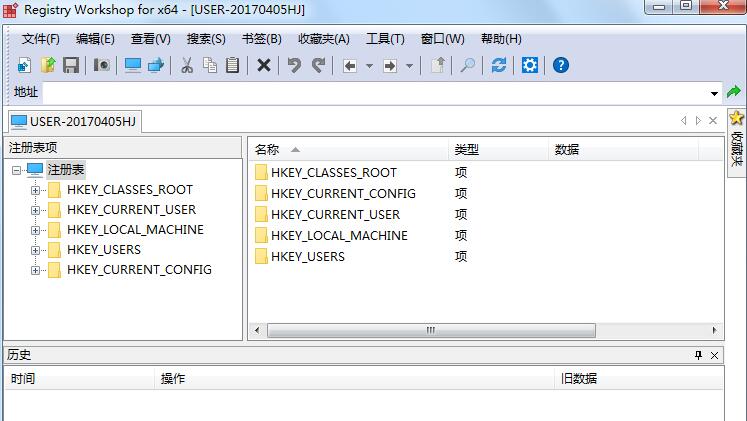Click the Delete X icon
This screenshot has height=421, width=747.
tap(263, 65)
